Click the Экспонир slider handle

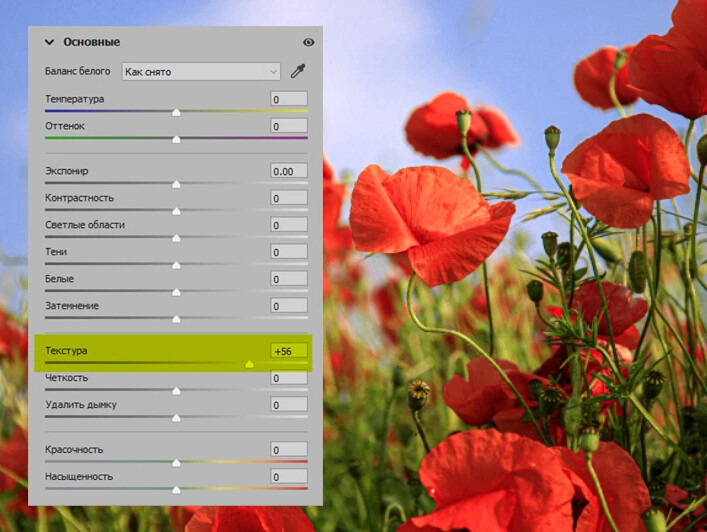(x=176, y=184)
